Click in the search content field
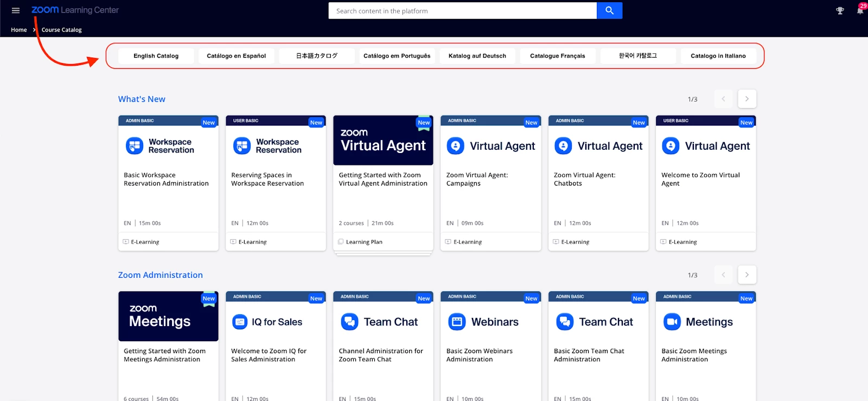Viewport: 868px width, 401px height. click(x=463, y=10)
